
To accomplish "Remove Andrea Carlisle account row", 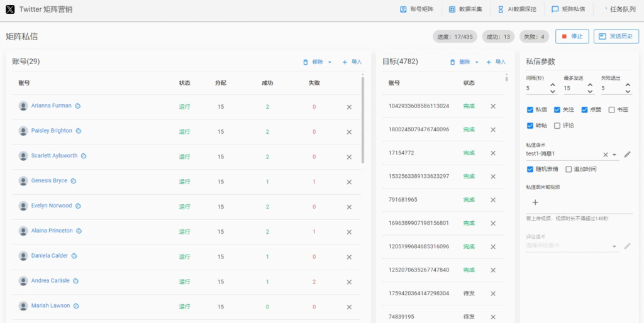I will pyautogui.click(x=349, y=282).
